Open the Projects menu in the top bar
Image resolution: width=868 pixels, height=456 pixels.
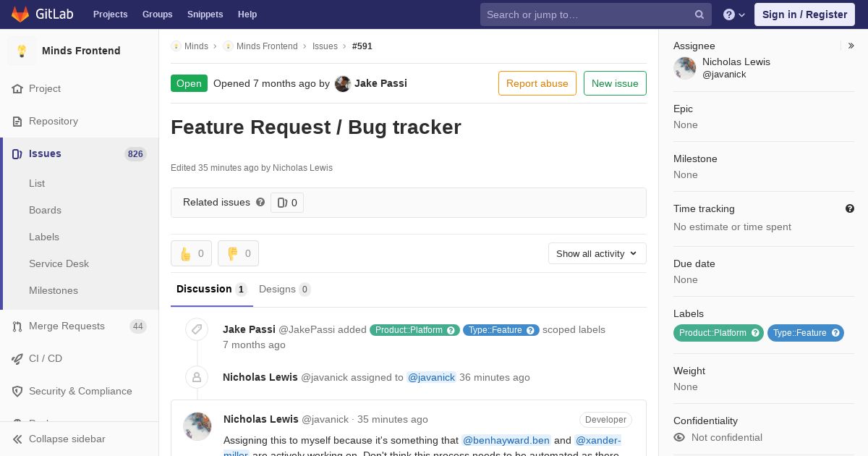click(x=110, y=14)
